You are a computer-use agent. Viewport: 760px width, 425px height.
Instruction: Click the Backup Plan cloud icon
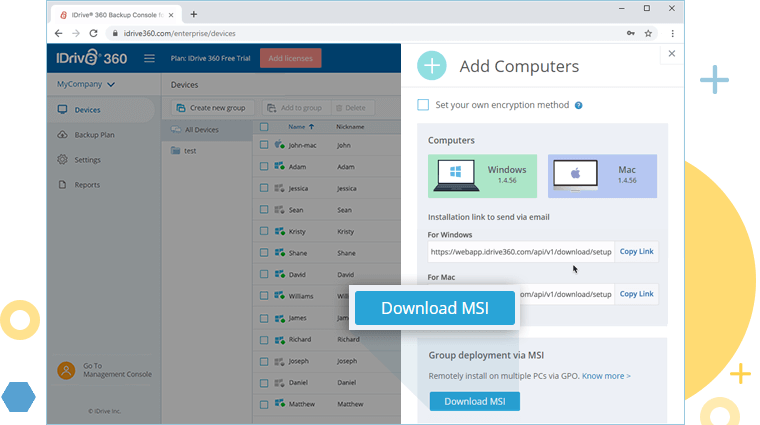point(63,134)
